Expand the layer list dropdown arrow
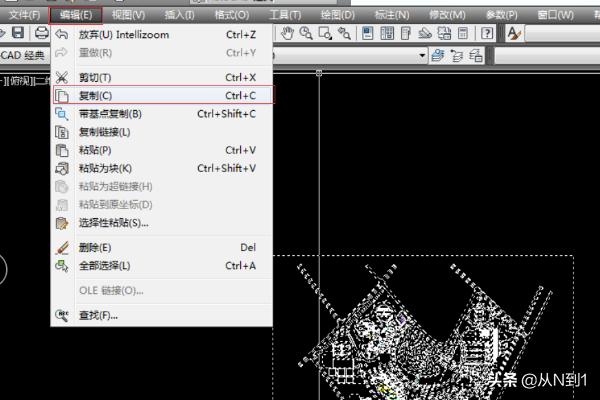Image resolution: width=600 pixels, height=400 pixels. tap(422, 56)
